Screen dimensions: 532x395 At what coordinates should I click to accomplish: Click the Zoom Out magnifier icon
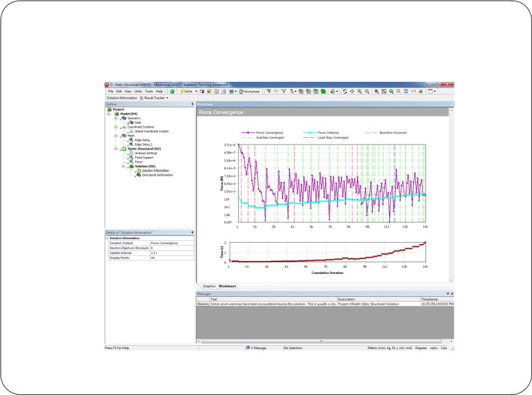pos(367,91)
